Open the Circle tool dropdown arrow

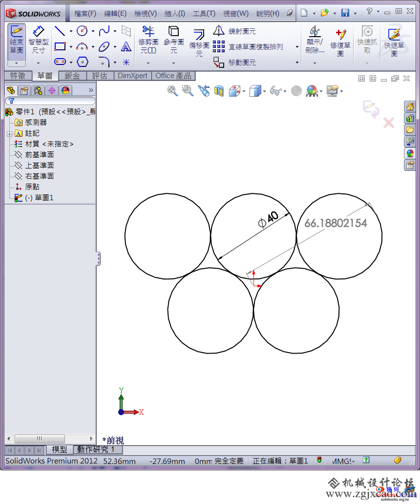tap(93, 31)
